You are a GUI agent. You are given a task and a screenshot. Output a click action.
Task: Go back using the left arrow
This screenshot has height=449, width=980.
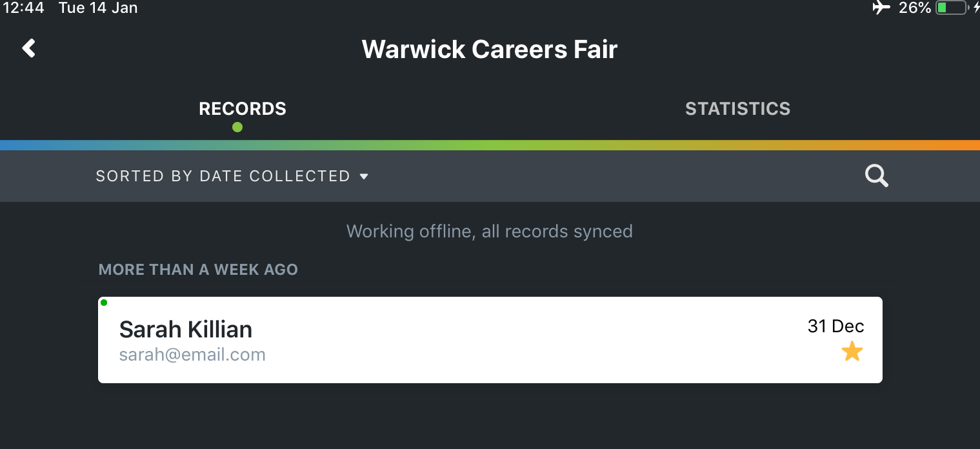(x=28, y=48)
